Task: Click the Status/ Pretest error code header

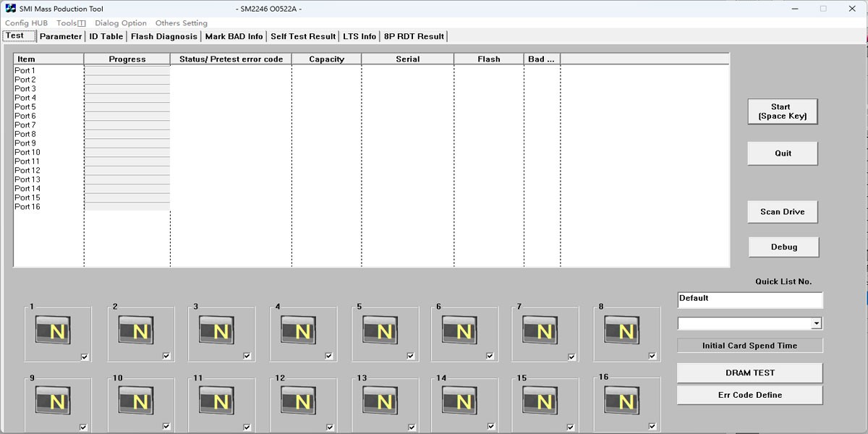Action: [x=231, y=59]
